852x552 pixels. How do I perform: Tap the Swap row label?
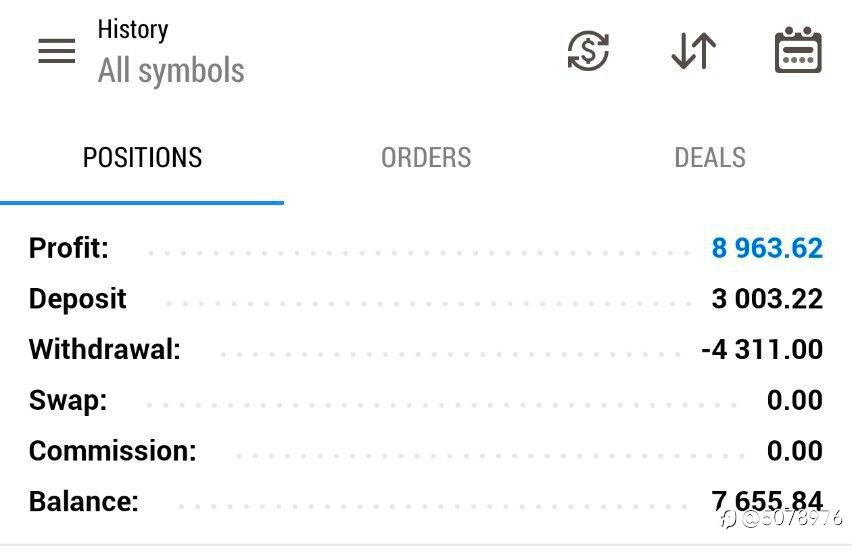[68, 400]
